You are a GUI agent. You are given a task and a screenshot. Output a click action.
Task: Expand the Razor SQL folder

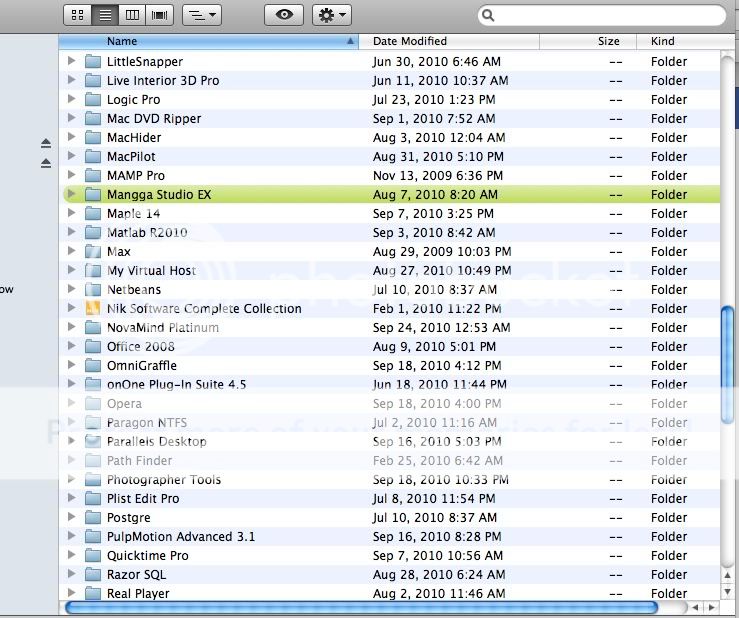tap(72, 574)
